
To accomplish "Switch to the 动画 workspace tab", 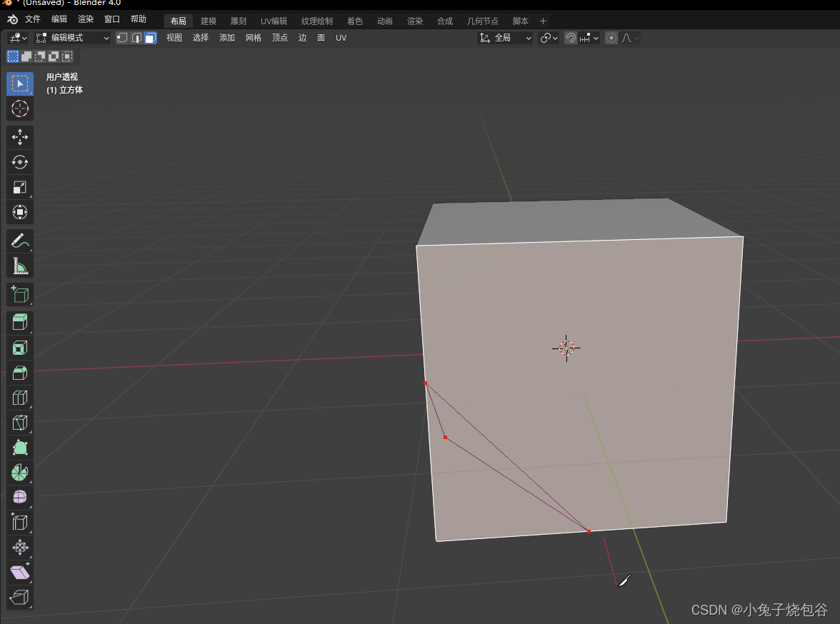I will (384, 21).
